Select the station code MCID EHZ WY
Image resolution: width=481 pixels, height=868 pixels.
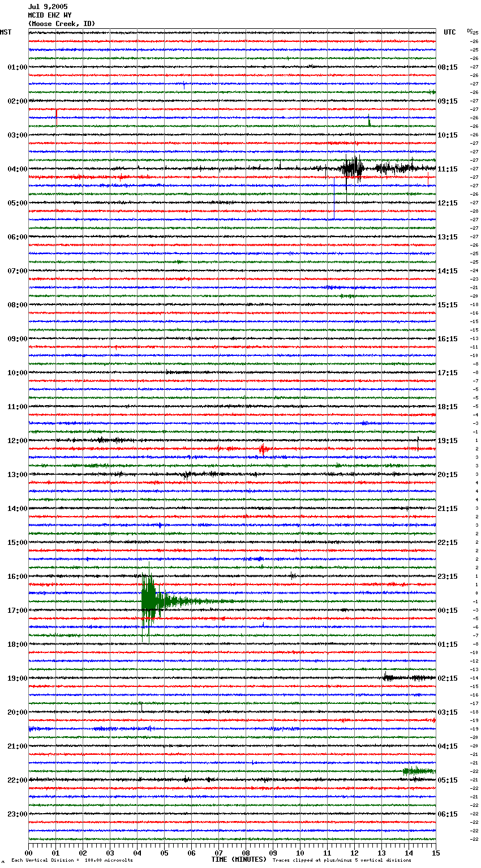[x=50, y=15]
